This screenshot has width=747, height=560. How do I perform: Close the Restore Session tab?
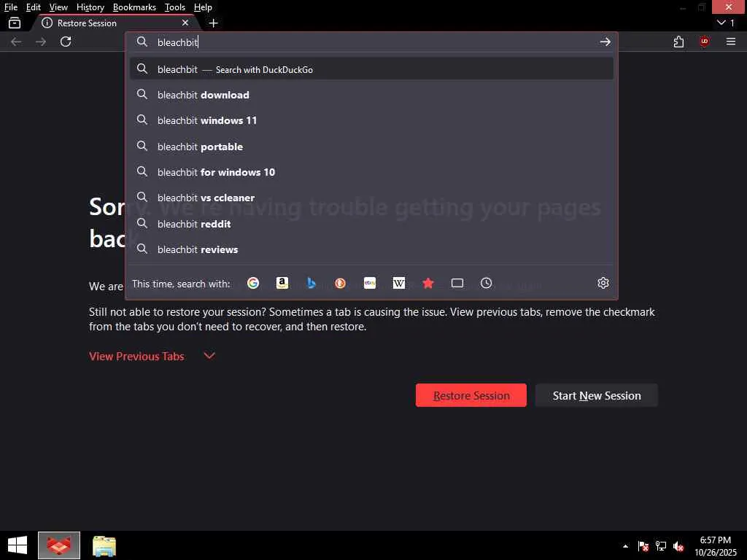[185, 23]
